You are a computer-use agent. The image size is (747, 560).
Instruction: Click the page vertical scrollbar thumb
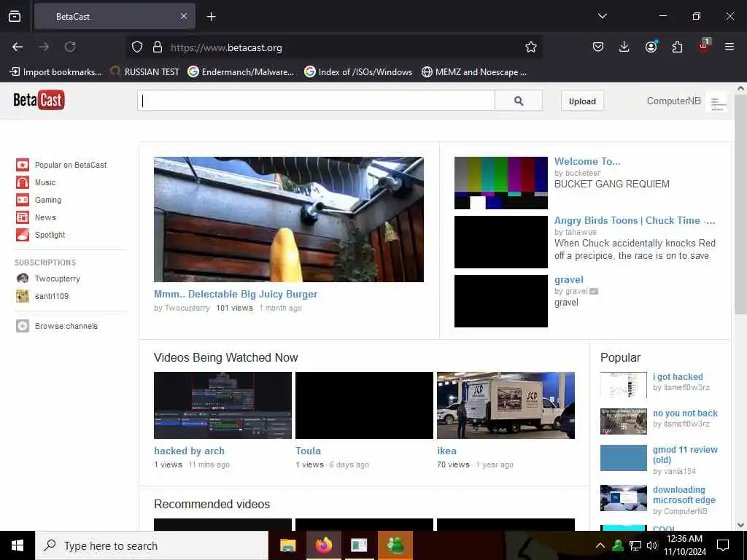tap(740, 204)
